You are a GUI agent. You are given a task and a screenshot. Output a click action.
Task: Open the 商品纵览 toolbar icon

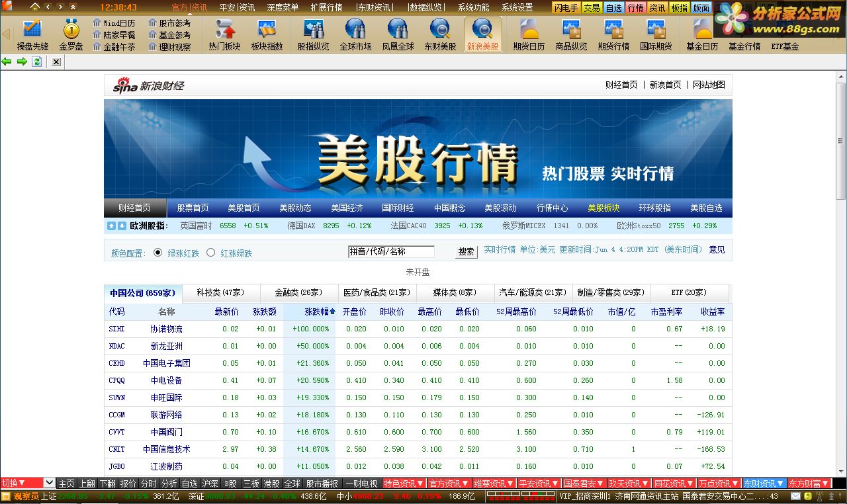571,34
